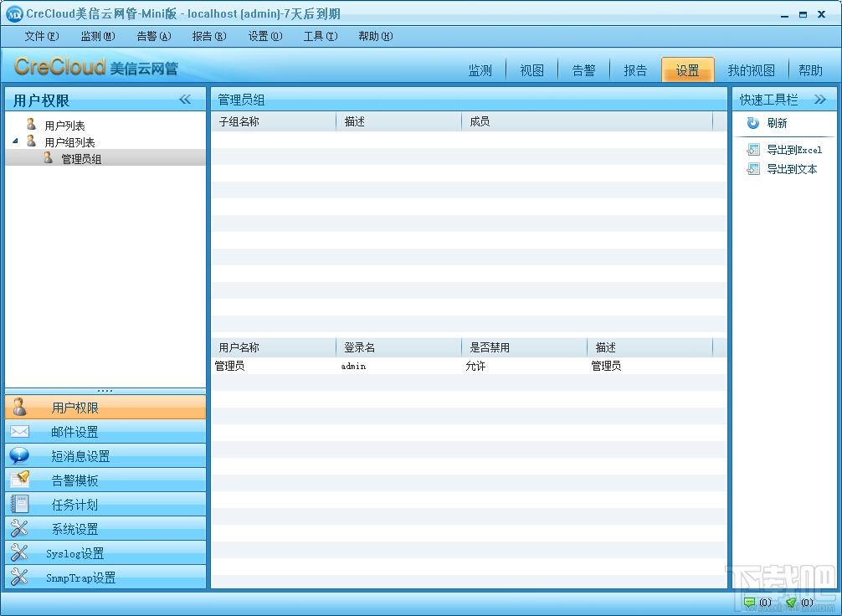The width and height of the screenshot is (842, 616).
Task: Select 用户组列表 in the tree
Action: pyautogui.click(x=69, y=141)
